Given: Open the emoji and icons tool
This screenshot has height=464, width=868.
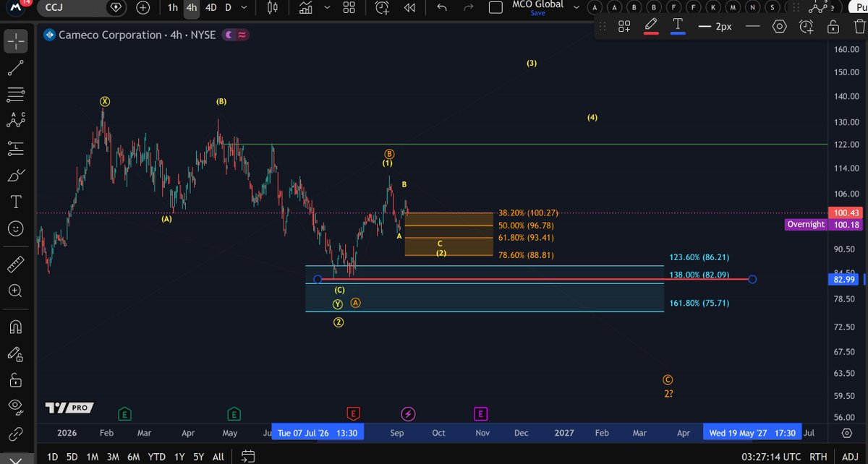Looking at the screenshot, I should pyautogui.click(x=15, y=228).
